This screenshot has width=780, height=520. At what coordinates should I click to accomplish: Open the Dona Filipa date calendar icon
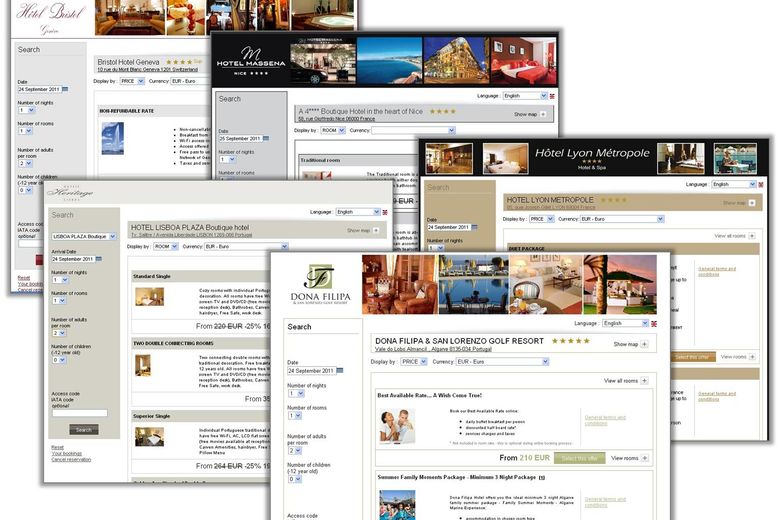click(x=340, y=370)
